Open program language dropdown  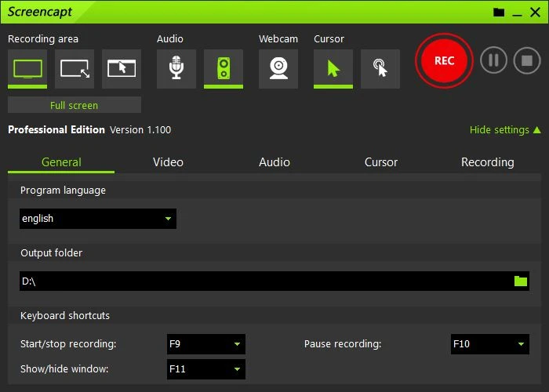coord(98,219)
